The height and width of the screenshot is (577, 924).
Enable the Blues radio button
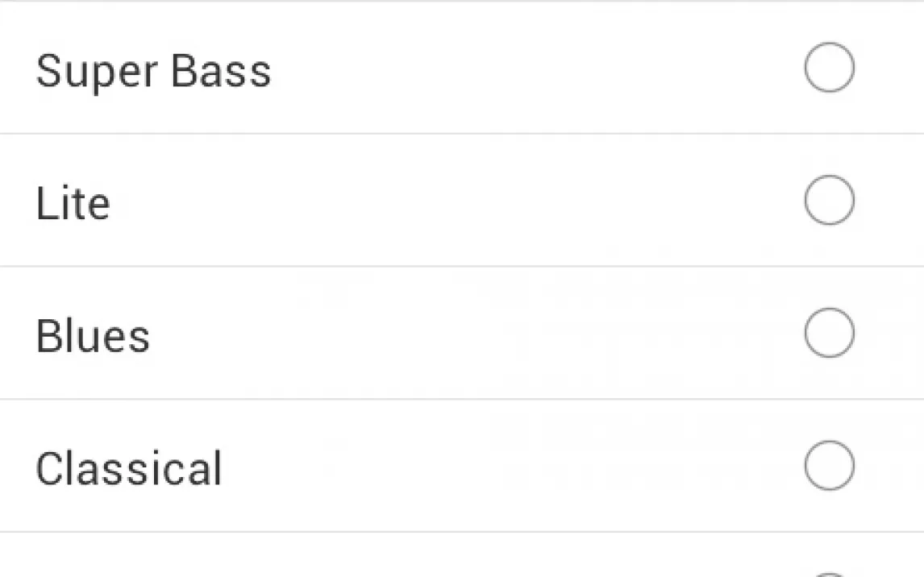point(829,334)
